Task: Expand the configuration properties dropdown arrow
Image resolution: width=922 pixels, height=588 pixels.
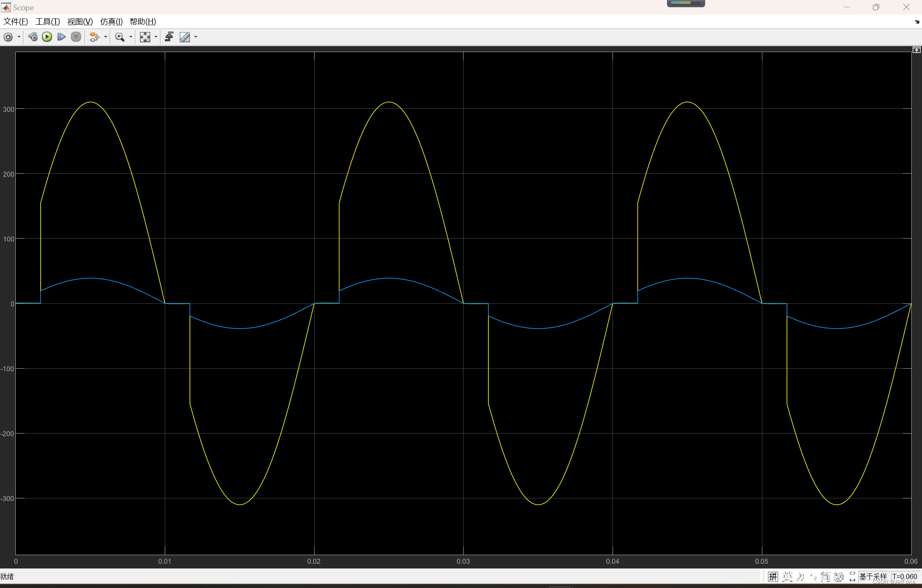Action: tap(19, 37)
